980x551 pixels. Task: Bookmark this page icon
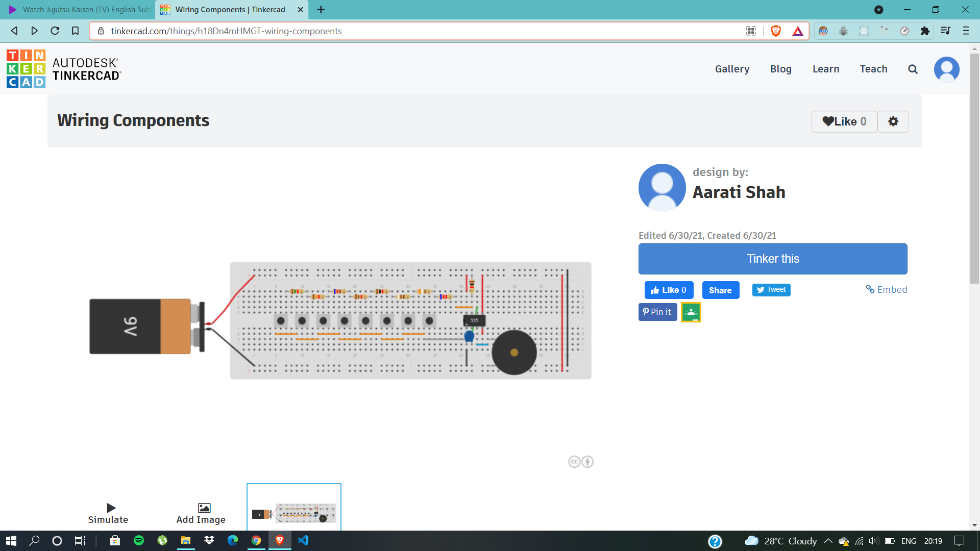(x=75, y=31)
